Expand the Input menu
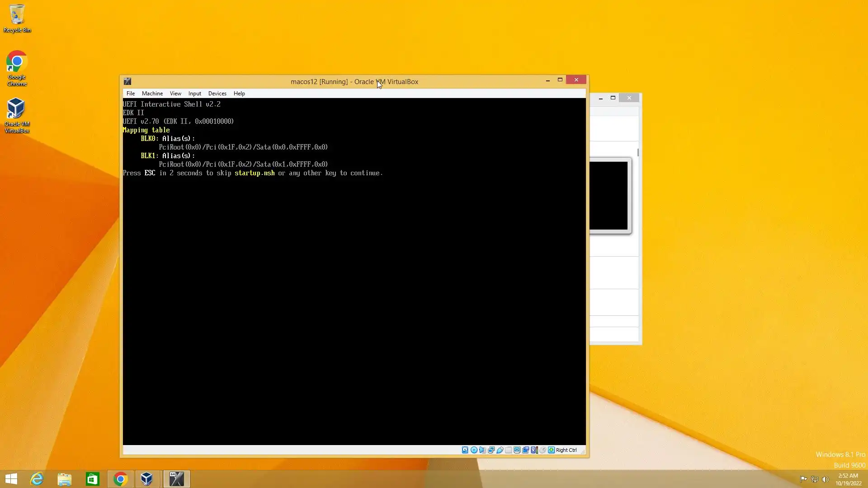This screenshot has height=488, width=868. point(194,94)
